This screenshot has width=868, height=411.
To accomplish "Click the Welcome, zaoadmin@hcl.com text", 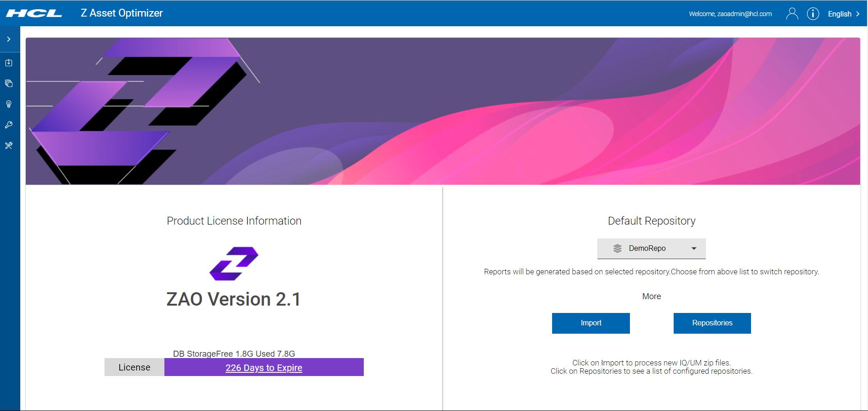I will coord(730,14).
